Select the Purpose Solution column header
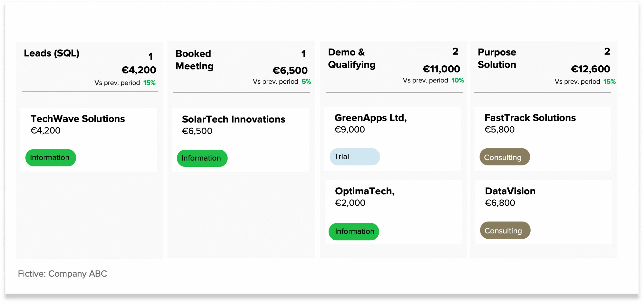The height and width of the screenshot is (304, 644). pyautogui.click(x=497, y=58)
